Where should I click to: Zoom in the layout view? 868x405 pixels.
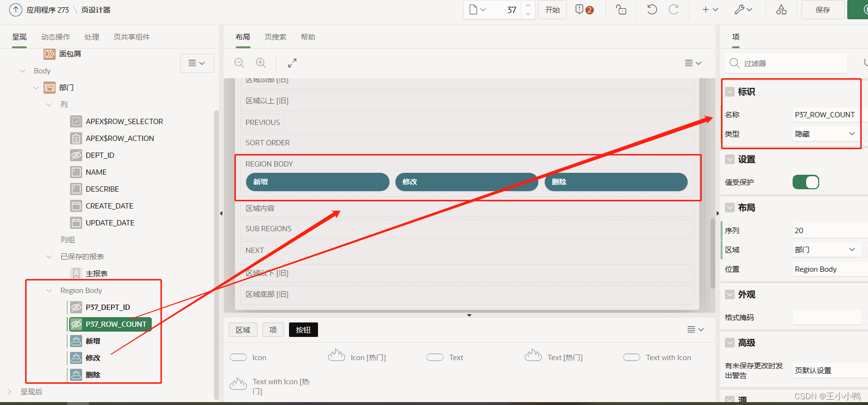pyautogui.click(x=261, y=63)
